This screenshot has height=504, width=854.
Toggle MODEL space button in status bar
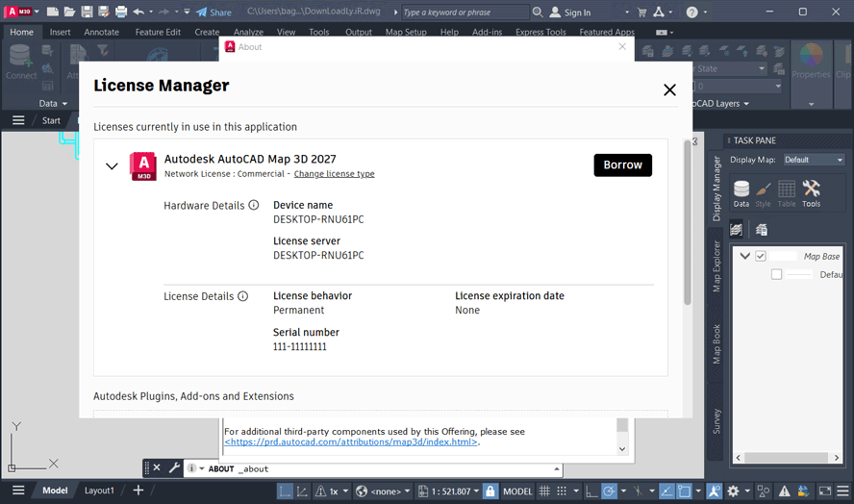tap(516, 491)
